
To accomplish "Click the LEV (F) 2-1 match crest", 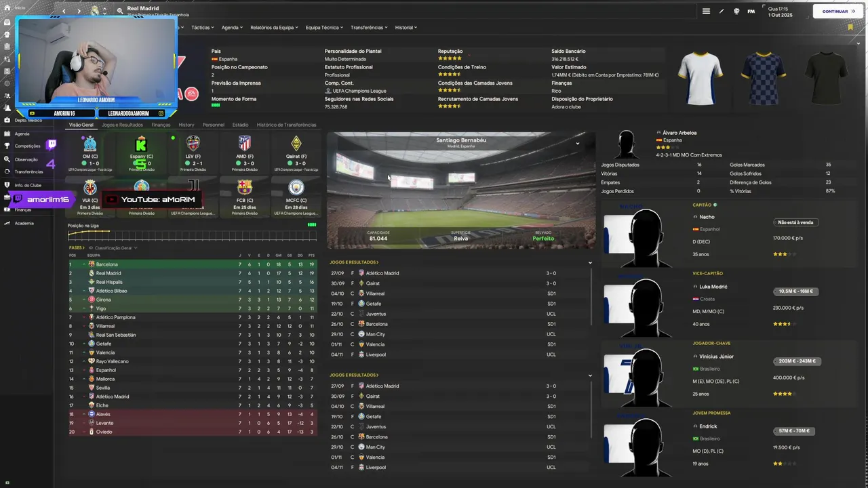I will [193, 144].
